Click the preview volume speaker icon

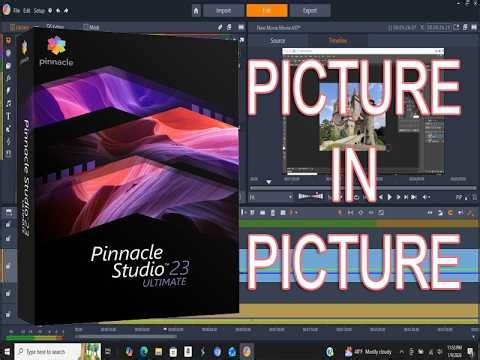point(426,197)
